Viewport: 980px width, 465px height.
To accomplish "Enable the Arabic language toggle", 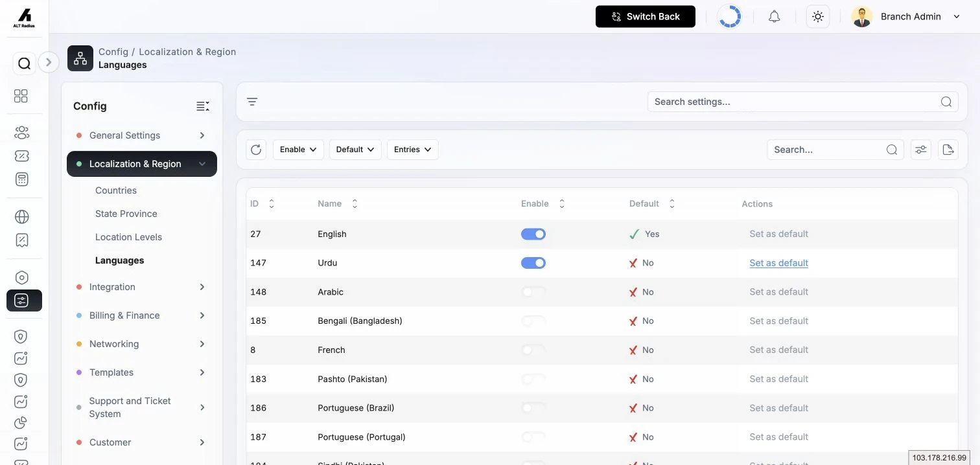I will 533,292.
